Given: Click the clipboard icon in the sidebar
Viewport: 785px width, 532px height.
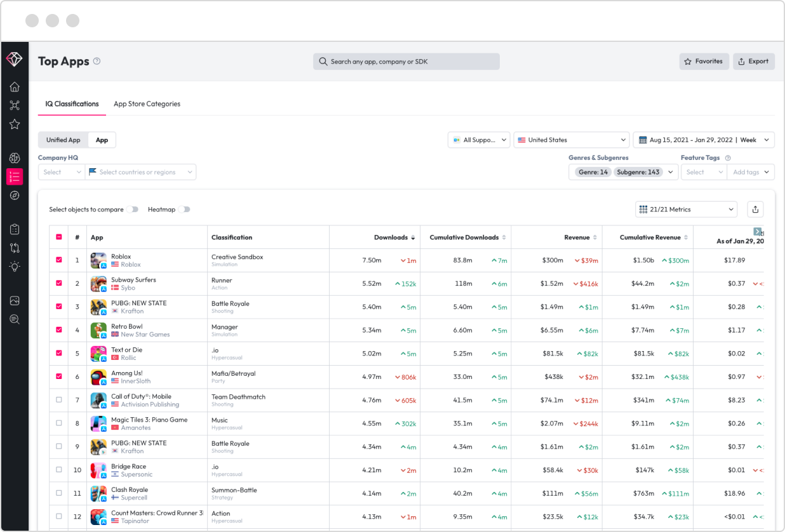Looking at the screenshot, I should (14, 229).
